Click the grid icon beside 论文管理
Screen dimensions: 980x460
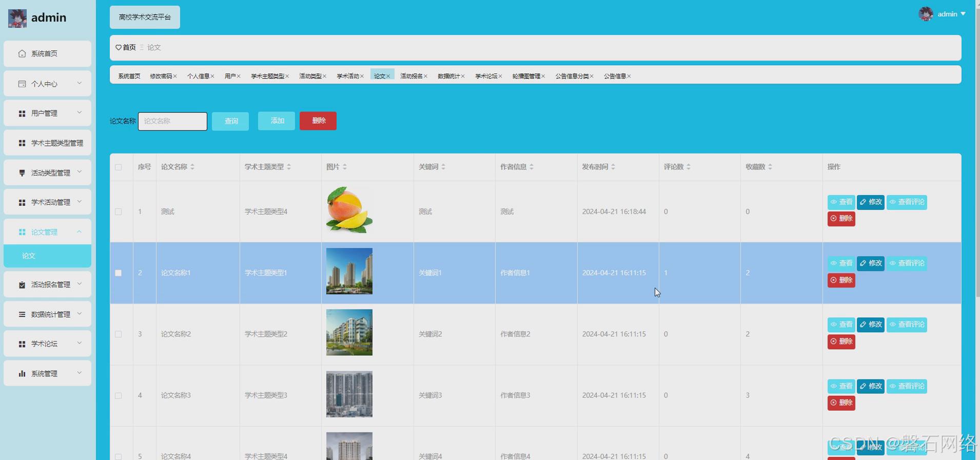click(22, 232)
